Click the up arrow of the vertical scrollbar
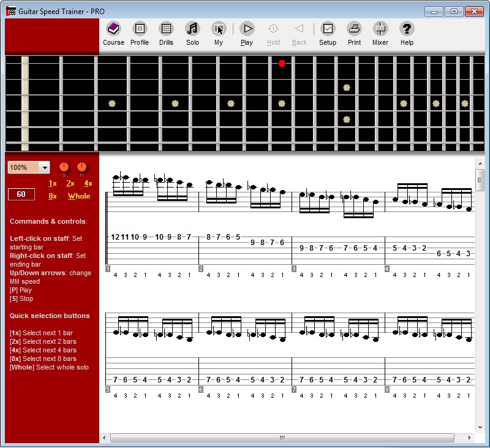Viewport: 490px width, 448px height. tap(480, 164)
